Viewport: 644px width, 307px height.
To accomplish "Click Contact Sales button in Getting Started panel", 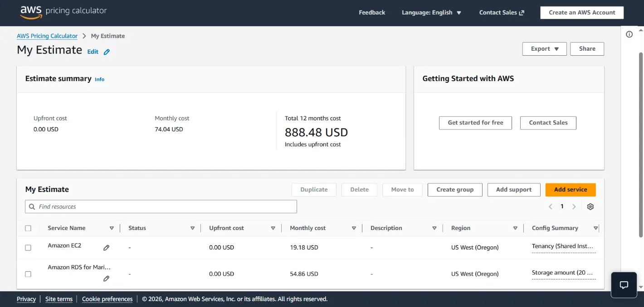I will (548, 123).
